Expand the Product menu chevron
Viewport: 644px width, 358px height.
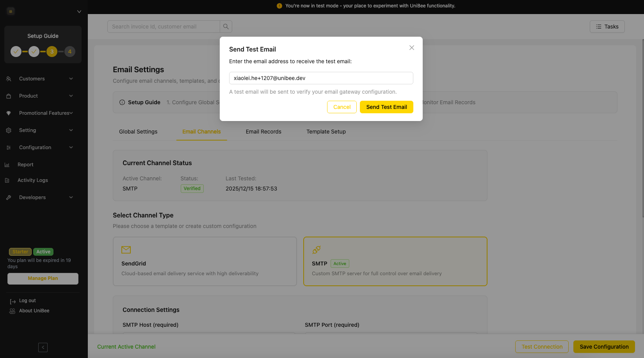71,96
